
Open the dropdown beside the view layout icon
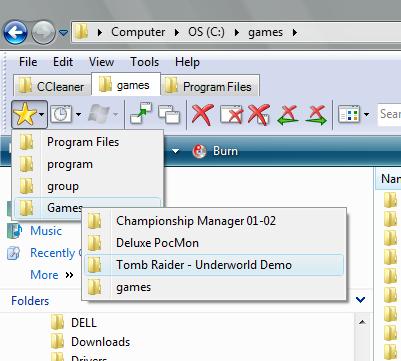(x=367, y=114)
